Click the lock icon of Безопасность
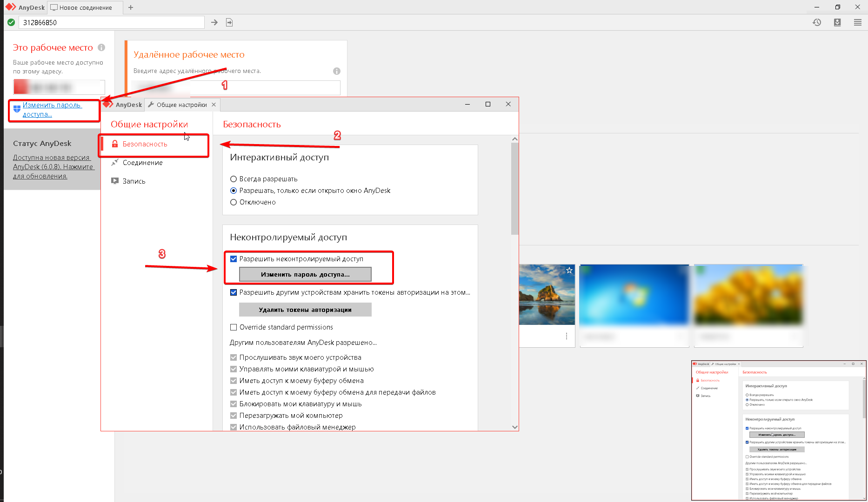Screen dimensions: 868x502 (x=115, y=144)
